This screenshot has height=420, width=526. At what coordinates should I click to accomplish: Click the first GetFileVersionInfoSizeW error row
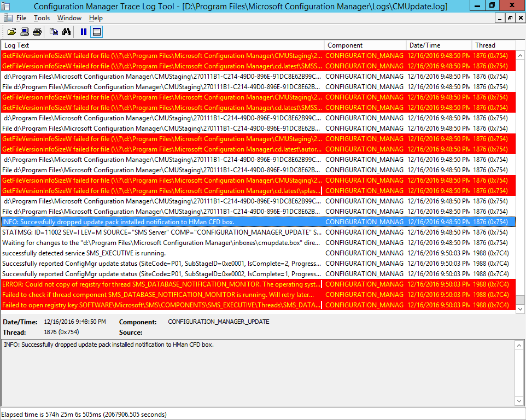pos(258,56)
